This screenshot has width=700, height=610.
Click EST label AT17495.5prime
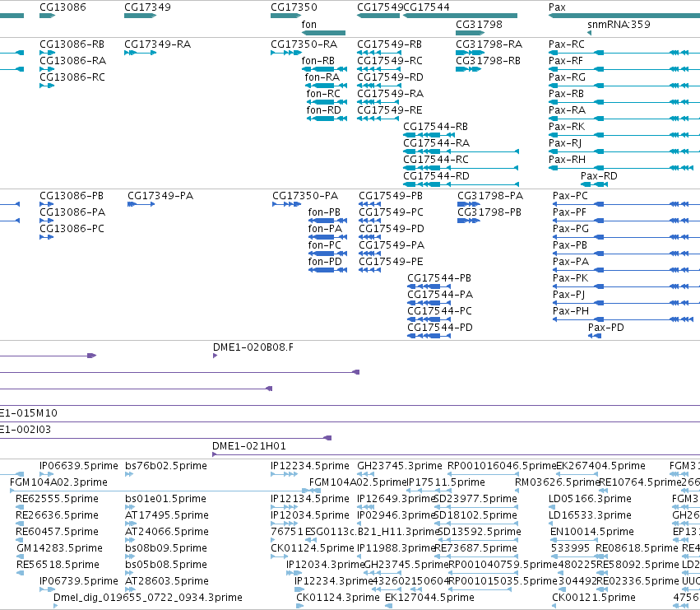click(x=167, y=515)
